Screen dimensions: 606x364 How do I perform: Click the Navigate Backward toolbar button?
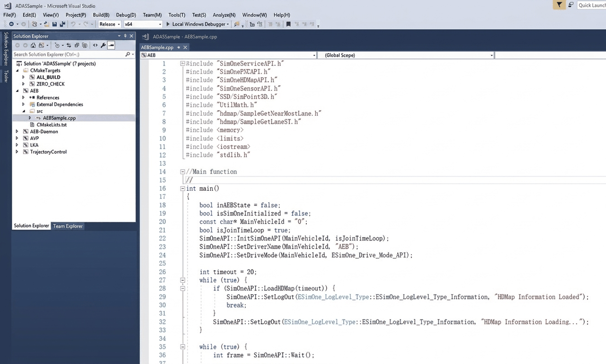(x=11, y=24)
